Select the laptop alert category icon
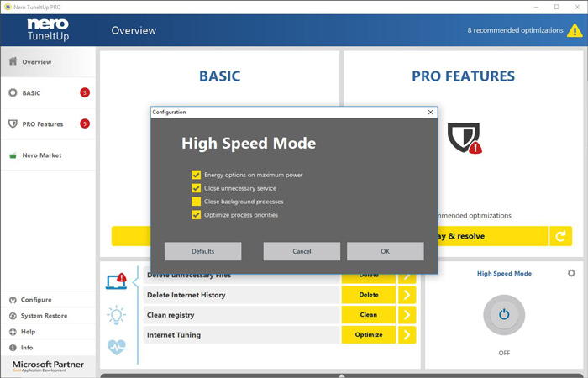Viewport: 588px width, 378px height. coord(116,282)
